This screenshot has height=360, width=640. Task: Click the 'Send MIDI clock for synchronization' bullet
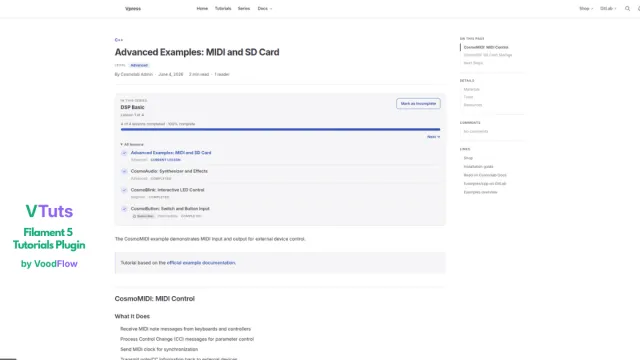pyautogui.click(x=159, y=349)
